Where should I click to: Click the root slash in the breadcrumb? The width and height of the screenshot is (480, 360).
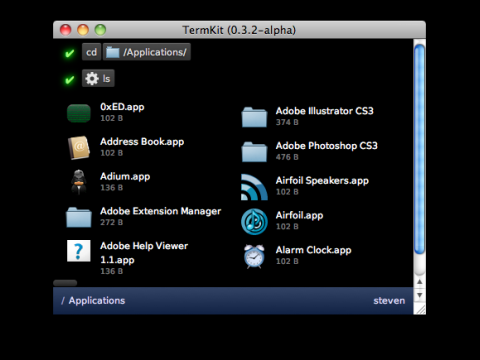click(63, 301)
